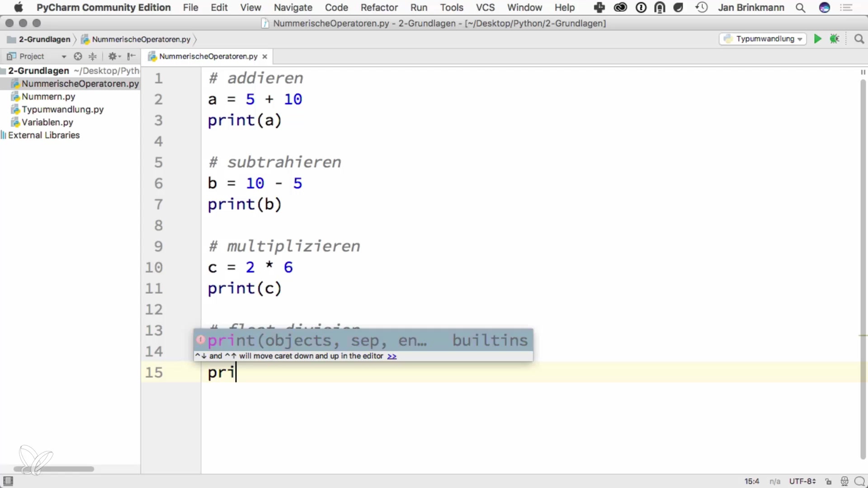Click Collapse All icon in Project panel
This screenshot has height=488, width=868.
pos(93,56)
